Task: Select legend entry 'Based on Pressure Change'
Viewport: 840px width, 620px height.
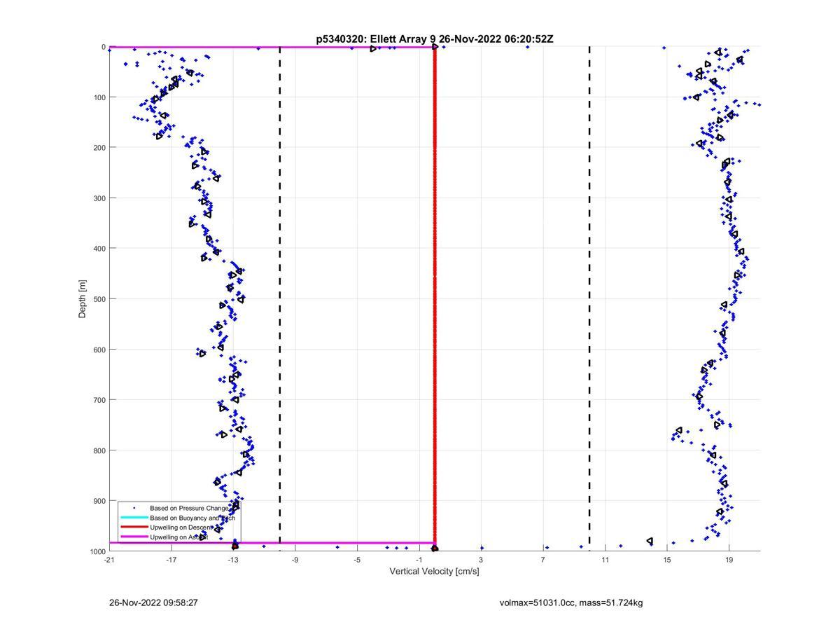Action: pyautogui.click(x=189, y=507)
